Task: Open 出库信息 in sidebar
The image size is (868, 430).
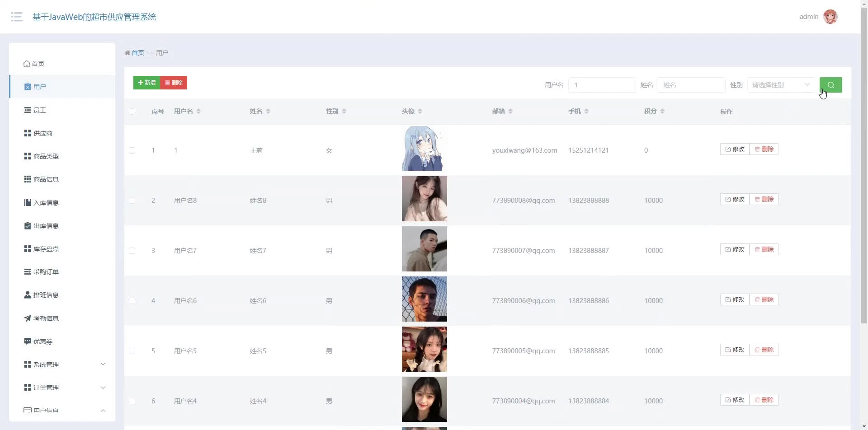Action: 62,226
